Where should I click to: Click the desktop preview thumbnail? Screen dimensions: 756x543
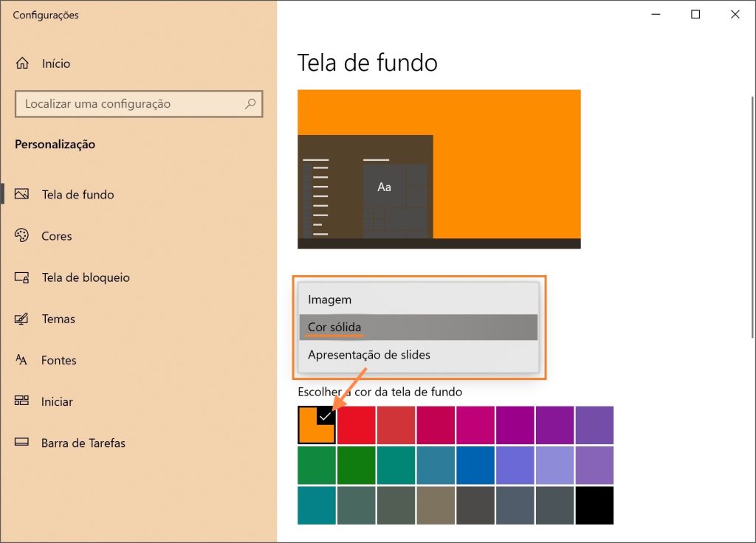coord(439,168)
